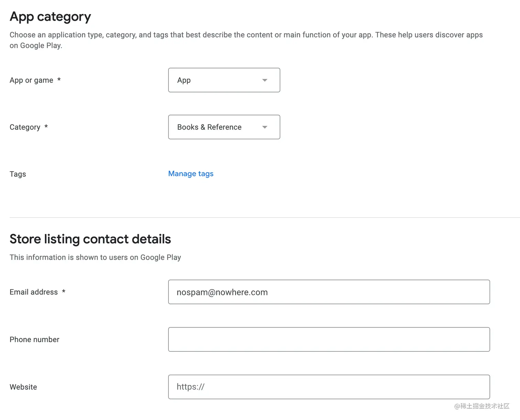Click the arrow beside Books & Reference
The height and width of the screenshot is (420, 520).
point(264,127)
